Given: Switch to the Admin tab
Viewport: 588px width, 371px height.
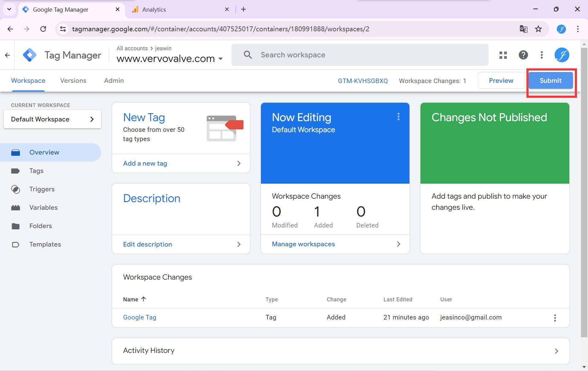Looking at the screenshot, I should 114,81.
